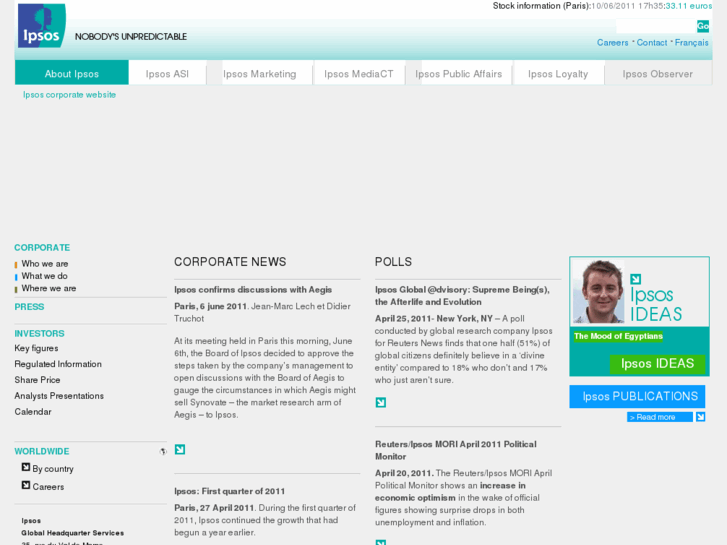The image size is (727, 545).
Task: Go to Who we are
Action: (45, 263)
